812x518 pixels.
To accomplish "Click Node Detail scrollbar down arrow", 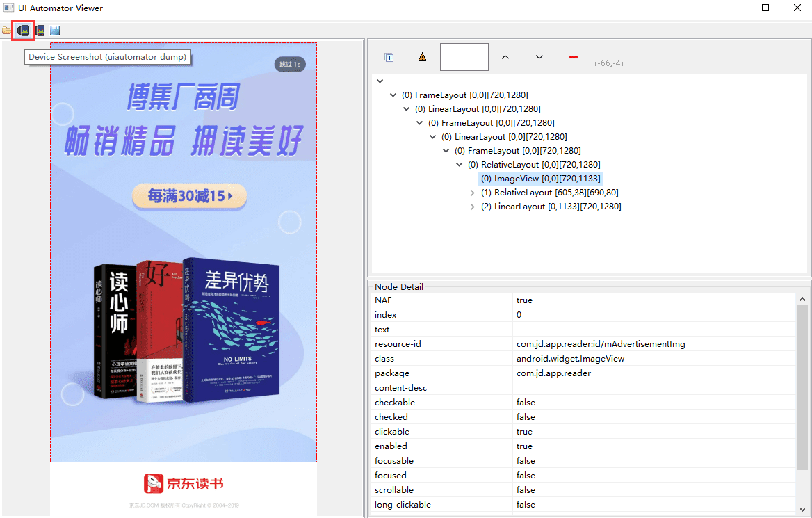I will (802, 509).
